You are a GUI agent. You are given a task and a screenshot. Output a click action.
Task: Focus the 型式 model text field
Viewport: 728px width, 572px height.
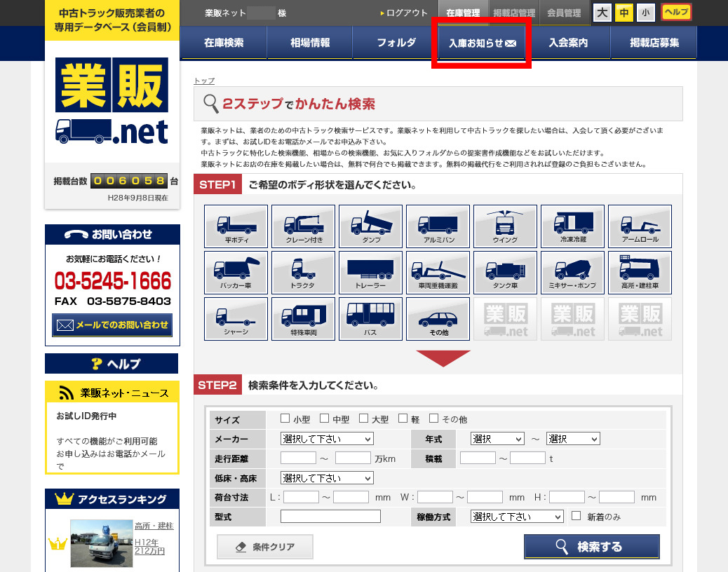(x=330, y=517)
